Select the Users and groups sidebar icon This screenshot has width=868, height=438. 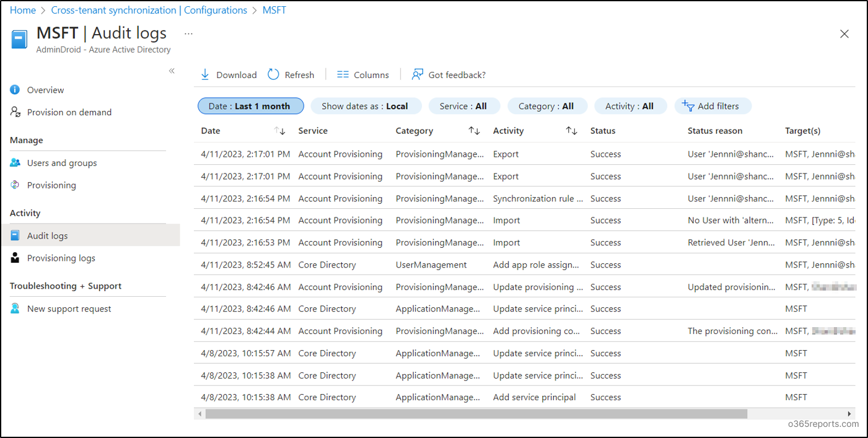point(14,162)
